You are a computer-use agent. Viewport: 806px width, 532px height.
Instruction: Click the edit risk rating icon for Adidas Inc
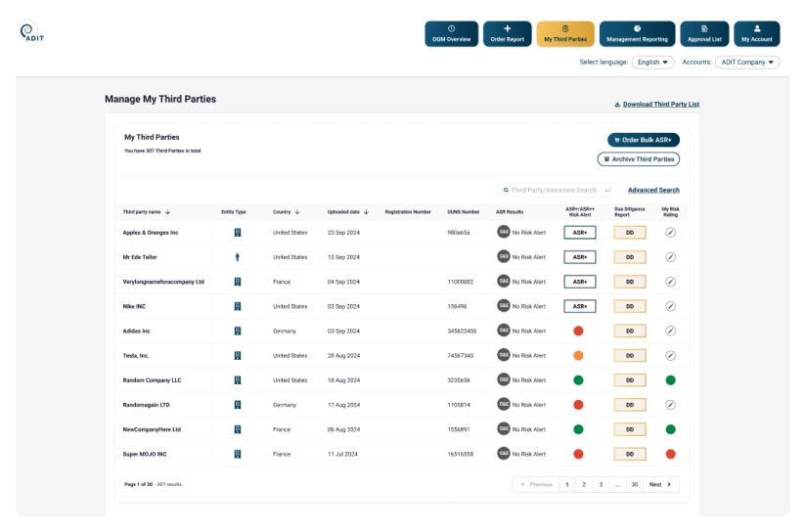[670, 331]
